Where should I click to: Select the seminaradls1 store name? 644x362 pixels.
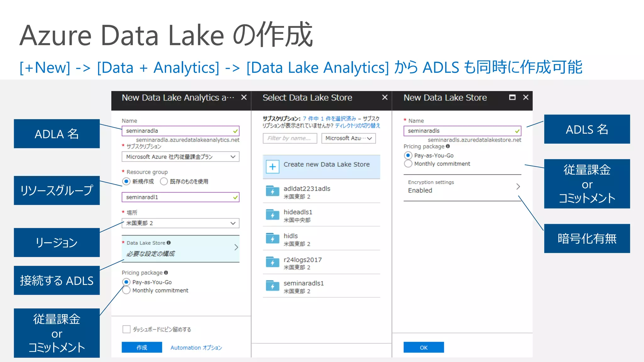[x=303, y=283]
